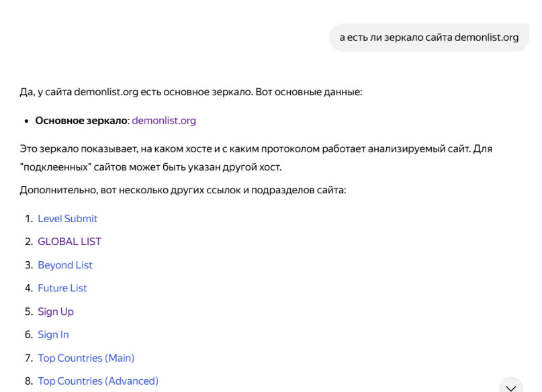Click the paragraph starting "Это зеркало показывает"
This screenshot has width=542, height=392.
coord(256,158)
